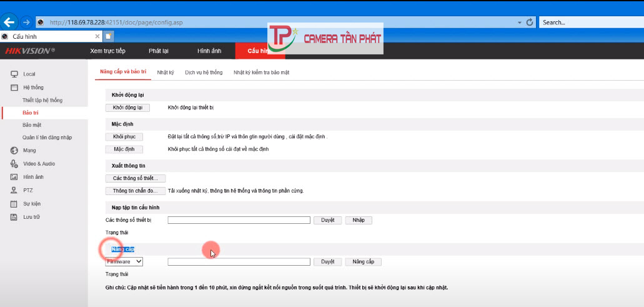644x307 pixels.
Task: Open Quản lí tên đăng nhập item
Action: 47,138
